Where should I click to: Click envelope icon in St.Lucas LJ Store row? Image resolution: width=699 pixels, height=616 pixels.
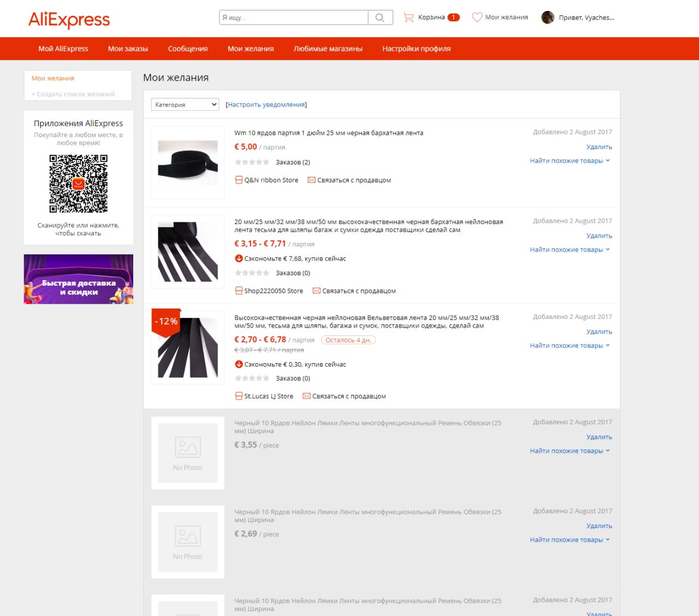(306, 396)
